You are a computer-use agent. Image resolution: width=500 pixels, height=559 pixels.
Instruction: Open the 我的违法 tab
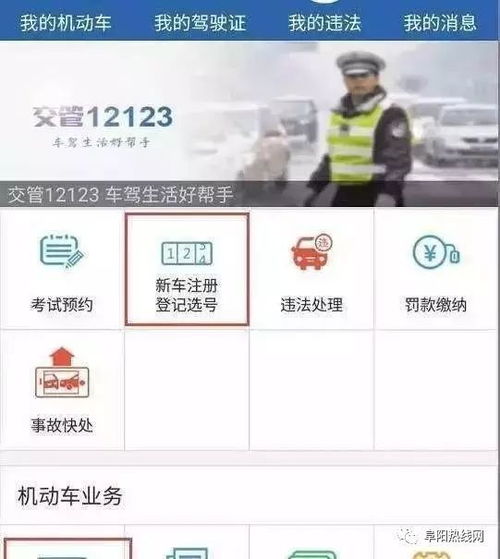(325, 22)
